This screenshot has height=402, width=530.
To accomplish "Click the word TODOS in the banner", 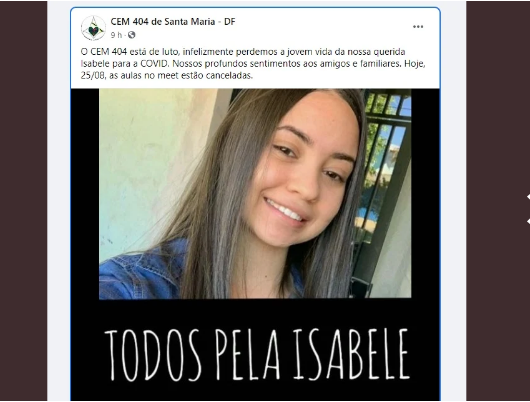I will [153, 355].
